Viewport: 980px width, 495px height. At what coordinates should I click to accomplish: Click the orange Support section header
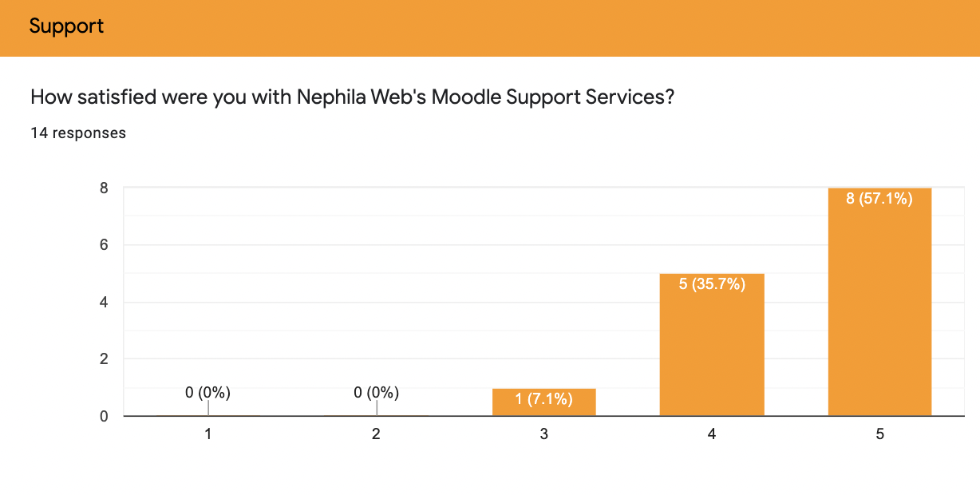point(490,28)
